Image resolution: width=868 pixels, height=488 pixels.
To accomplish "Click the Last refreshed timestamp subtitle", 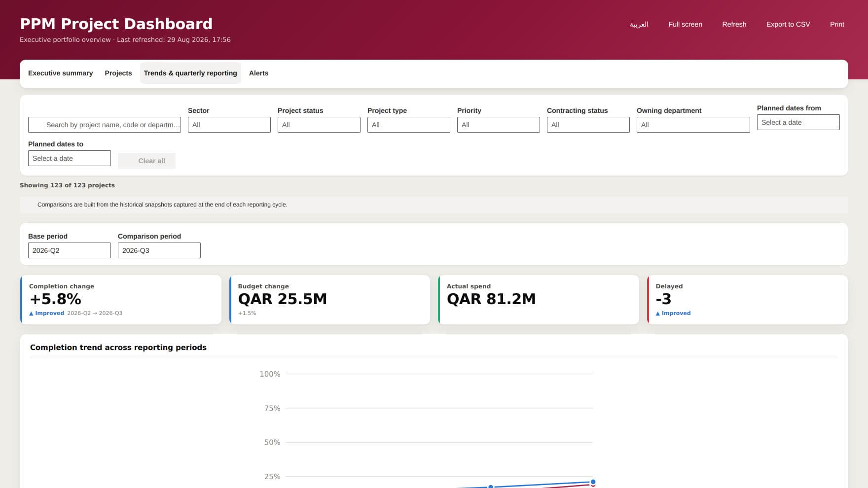I will [x=125, y=39].
